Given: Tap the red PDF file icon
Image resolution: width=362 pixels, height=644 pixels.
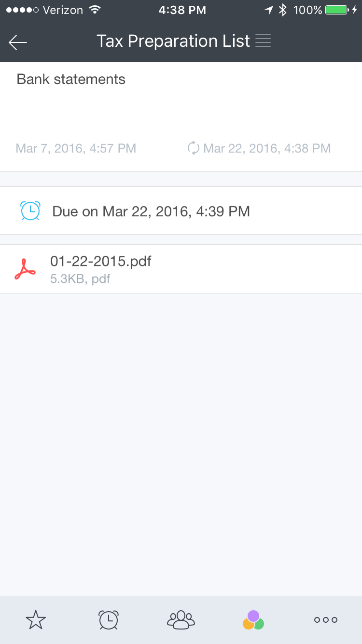Looking at the screenshot, I should click(x=25, y=269).
